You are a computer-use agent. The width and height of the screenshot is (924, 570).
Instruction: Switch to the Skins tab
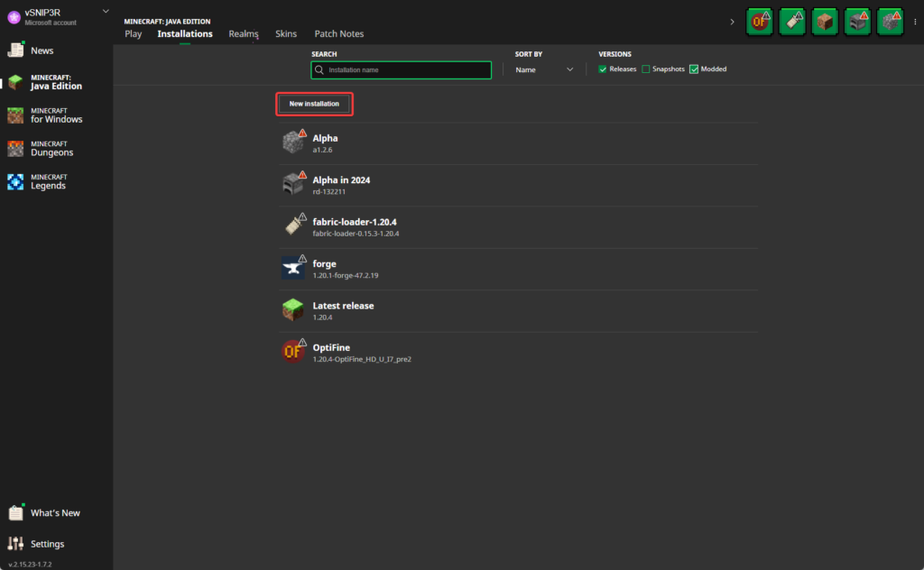286,33
